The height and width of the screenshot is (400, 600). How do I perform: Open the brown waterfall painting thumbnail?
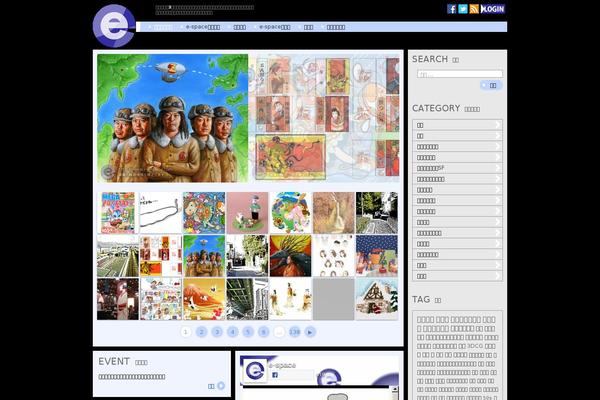tap(334, 213)
